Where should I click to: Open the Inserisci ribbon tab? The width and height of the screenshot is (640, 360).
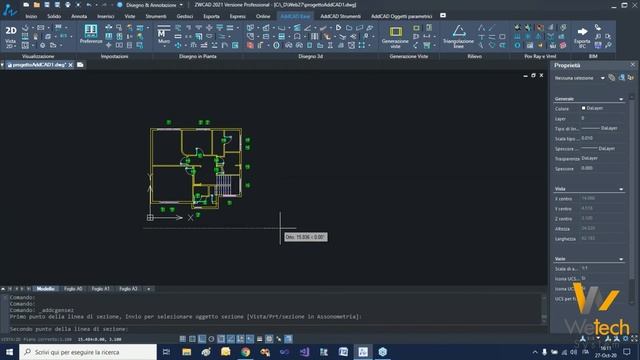click(x=106, y=16)
